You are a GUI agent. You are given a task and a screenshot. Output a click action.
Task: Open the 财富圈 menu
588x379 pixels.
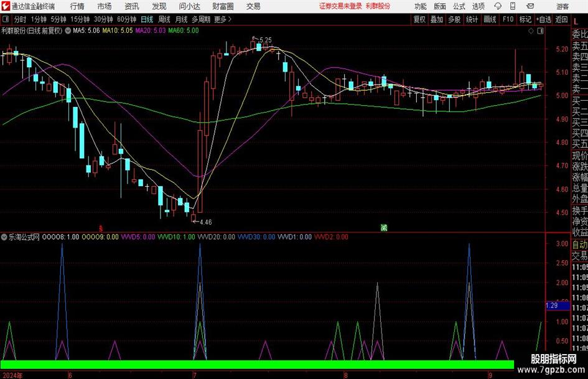pos(223,6)
